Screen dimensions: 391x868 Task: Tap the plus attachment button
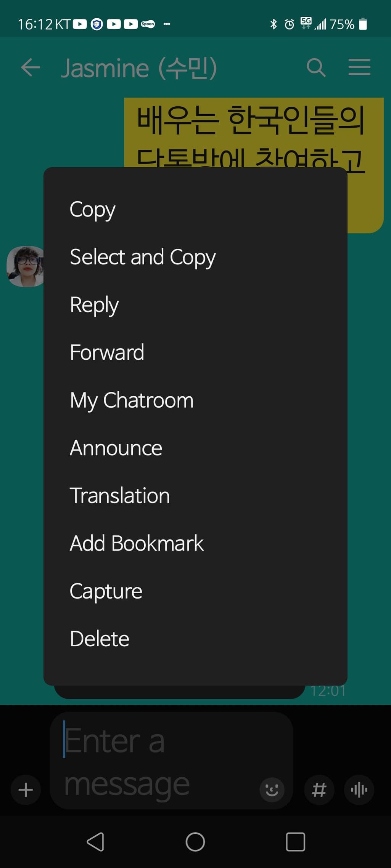coord(26,790)
